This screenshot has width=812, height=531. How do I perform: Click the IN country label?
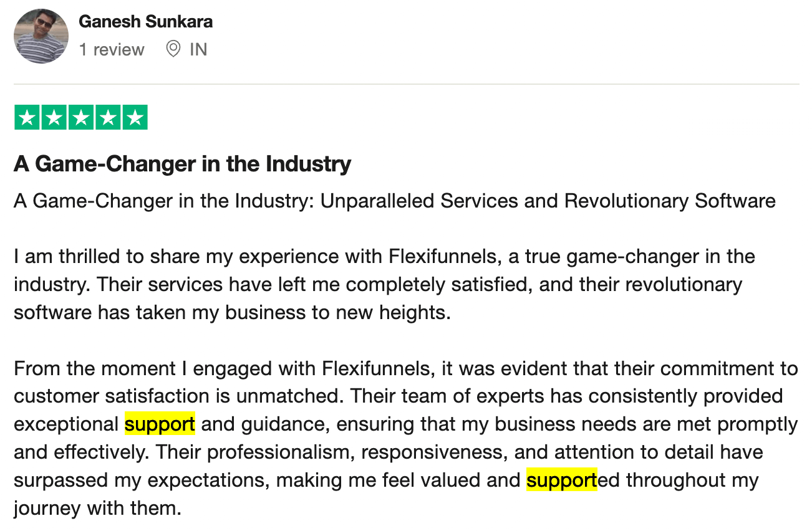point(198,49)
